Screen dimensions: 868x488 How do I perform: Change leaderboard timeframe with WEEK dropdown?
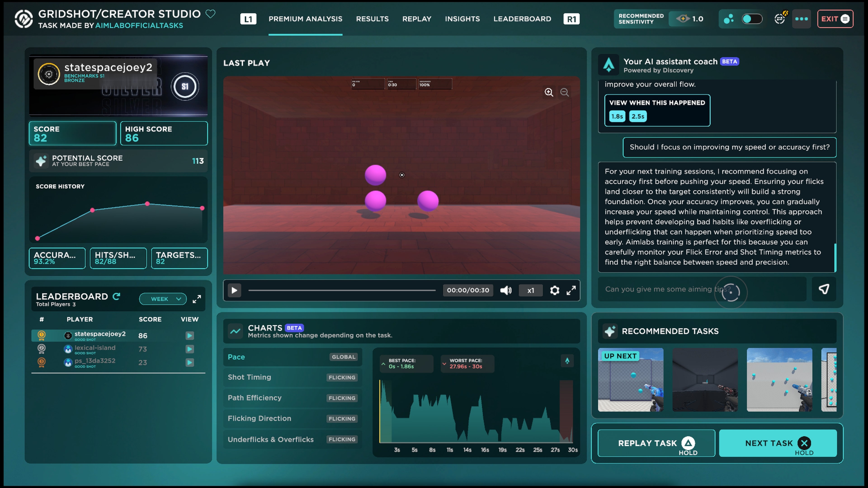pyautogui.click(x=163, y=299)
